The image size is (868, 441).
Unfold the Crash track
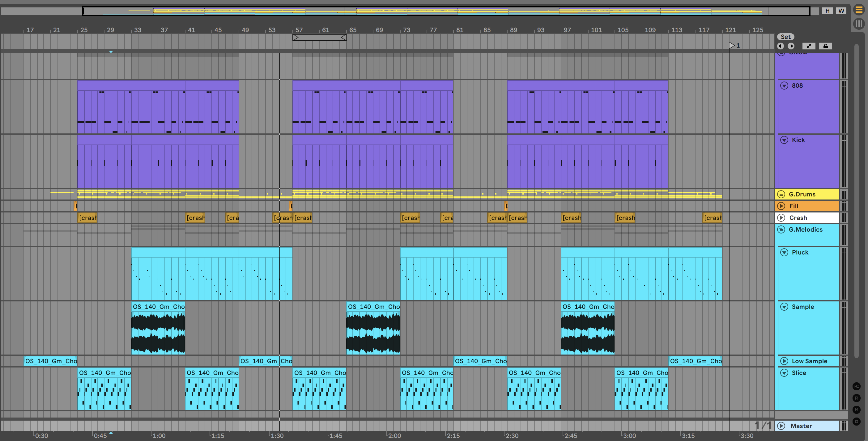tap(781, 218)
